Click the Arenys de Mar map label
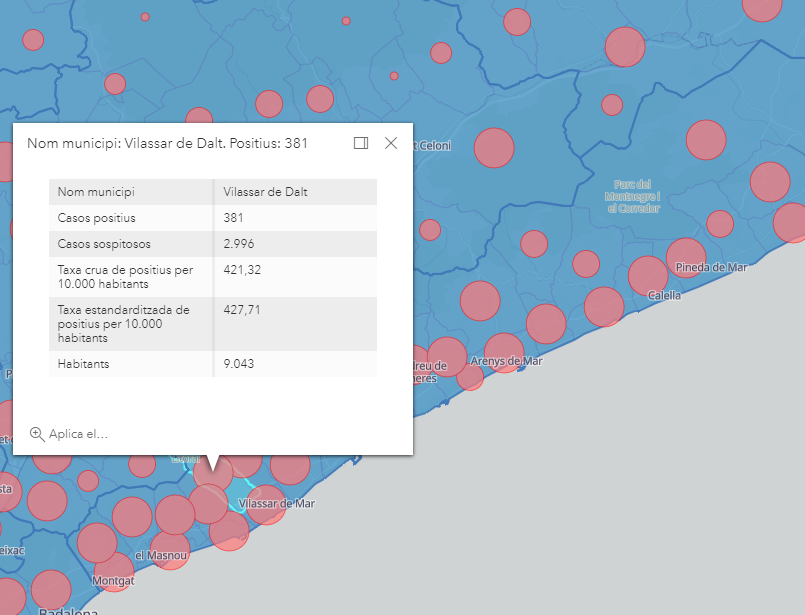Screen dimensions: 805x615 coord(506,361)
